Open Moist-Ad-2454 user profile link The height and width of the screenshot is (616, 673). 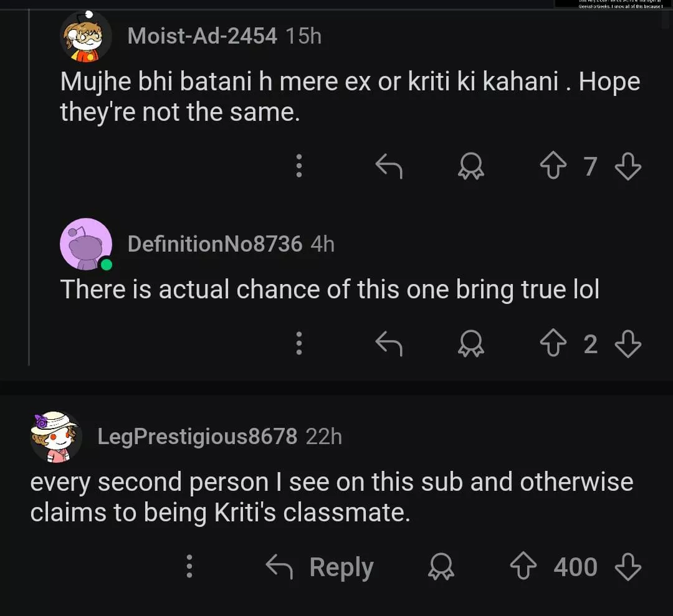(202, 36)
